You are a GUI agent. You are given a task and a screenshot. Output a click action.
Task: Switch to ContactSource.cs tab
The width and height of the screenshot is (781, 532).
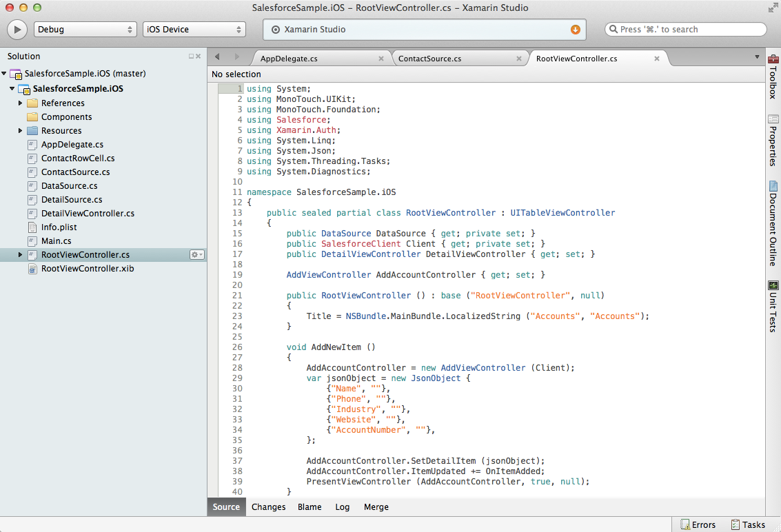[429, 59]
